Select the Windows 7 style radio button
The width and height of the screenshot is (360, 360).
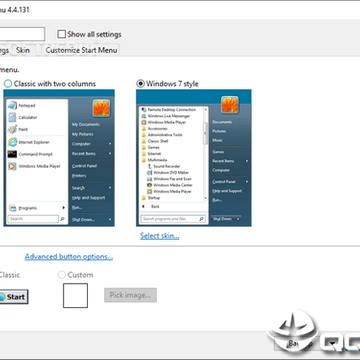(x=140, y=84)
